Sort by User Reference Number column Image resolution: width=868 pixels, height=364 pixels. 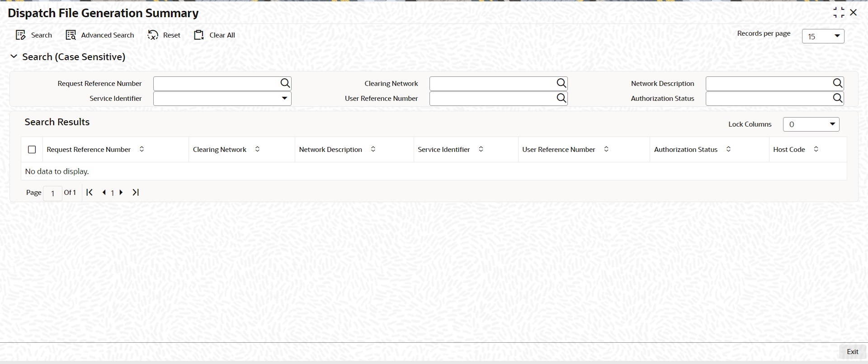[x=606, y=149]
